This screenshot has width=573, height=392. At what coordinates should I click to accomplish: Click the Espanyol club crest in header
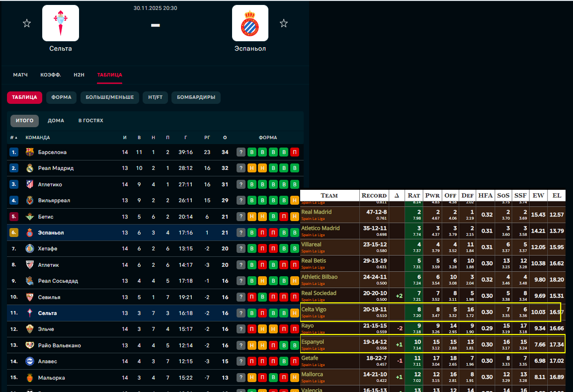250,23
